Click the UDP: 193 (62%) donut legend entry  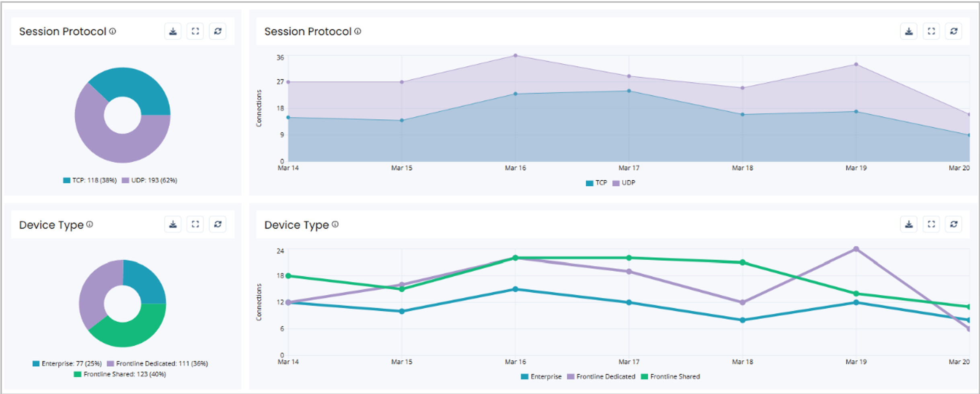tap(150, 180)
